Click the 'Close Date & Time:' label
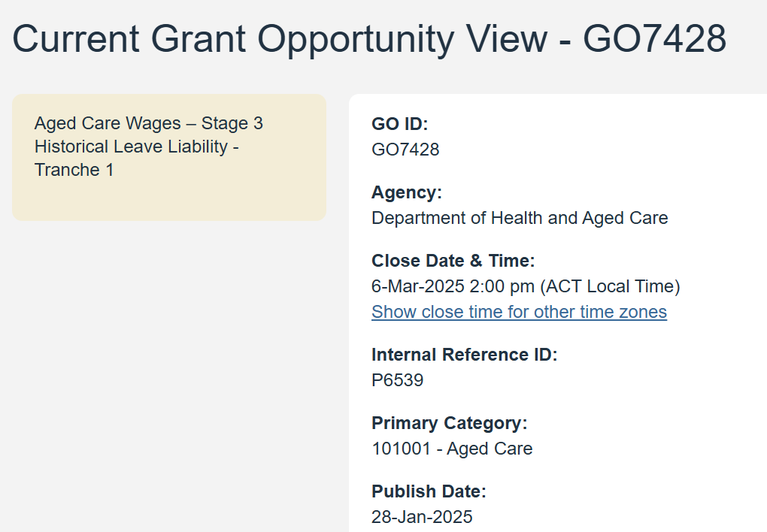767x532 pixels. pyautogui.click(x=453, y=261)
